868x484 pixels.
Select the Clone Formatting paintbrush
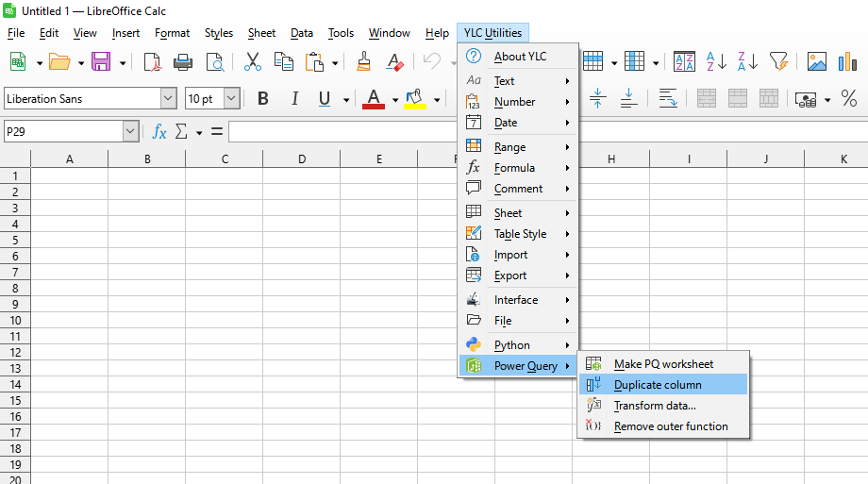pyautogui.click(x=363, y=61)
